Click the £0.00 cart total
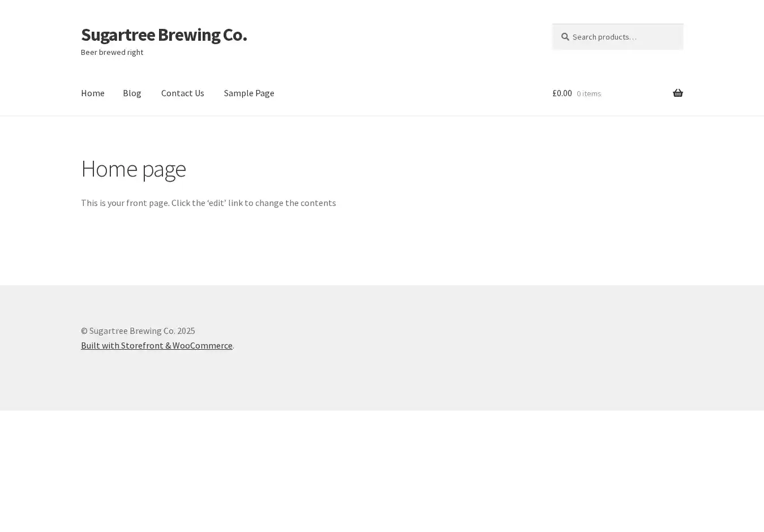The height and width of the screenshot is (532, 764). (x=562, y=93)
